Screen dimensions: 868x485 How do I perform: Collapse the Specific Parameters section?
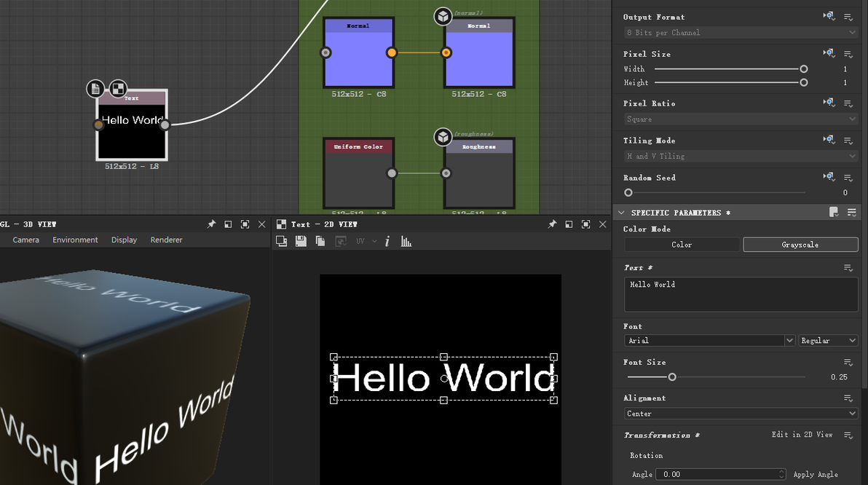pyautogui.click(x=621, y=213)
